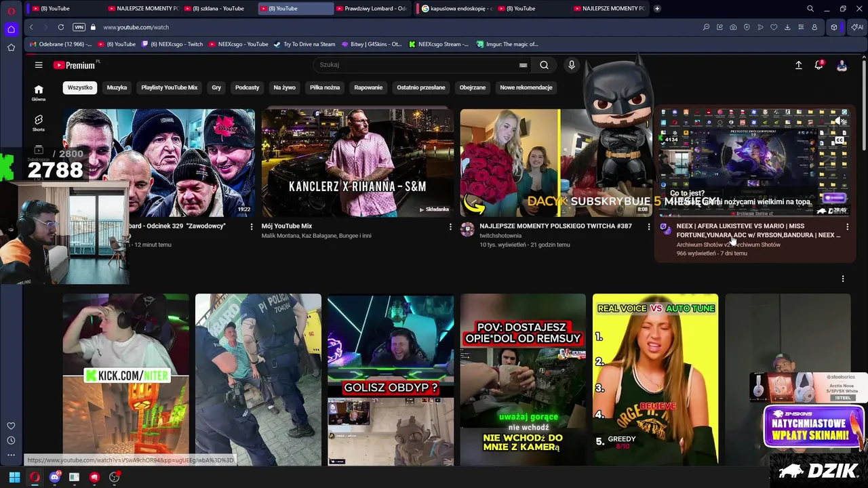This screenshot has height=488, width=868.
Task: Open the on-screen keyboard icon in search
Action: point(523,65)
